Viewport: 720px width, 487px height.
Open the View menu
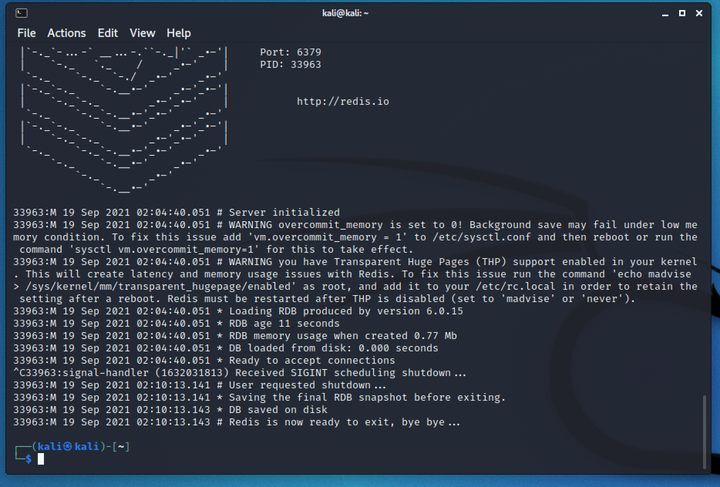pyautogui.click(x=142, y=33)
